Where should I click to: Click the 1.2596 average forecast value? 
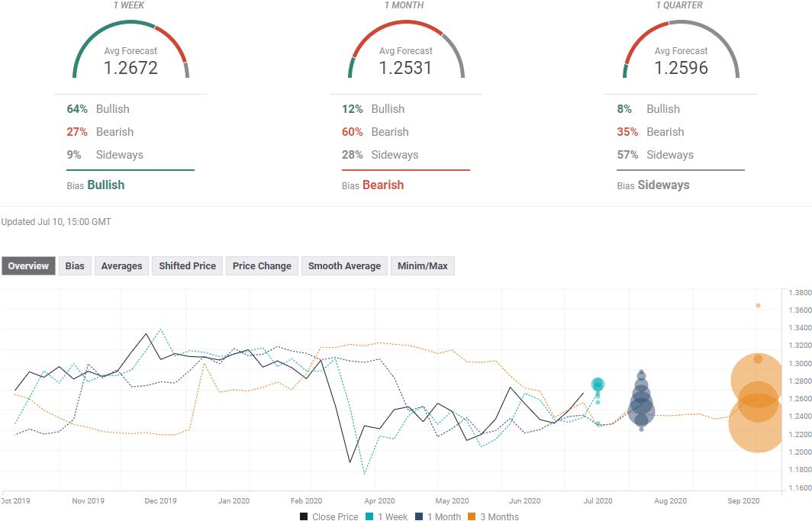(x=681, y=68)
